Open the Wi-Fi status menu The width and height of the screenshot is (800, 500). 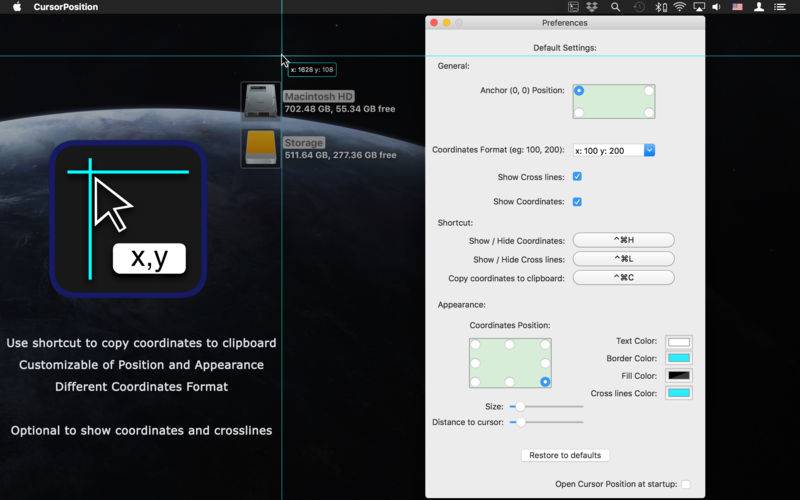click(x=679, y=7)
